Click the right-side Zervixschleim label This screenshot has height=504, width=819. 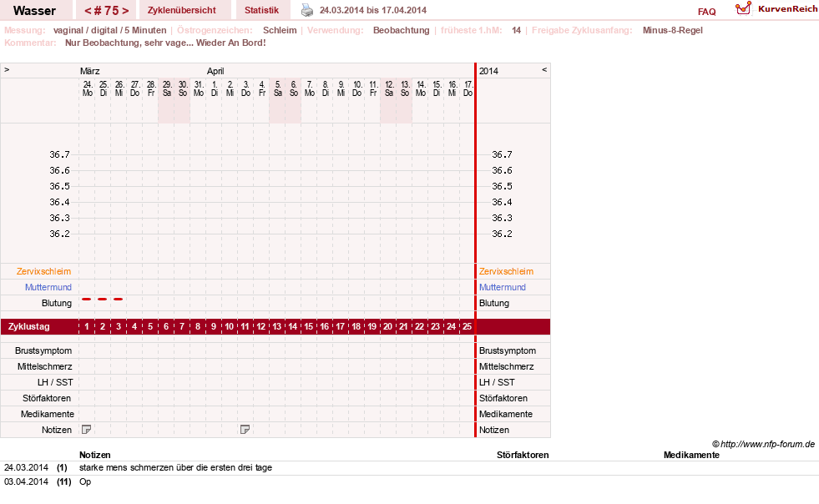[x=506, y=271]
